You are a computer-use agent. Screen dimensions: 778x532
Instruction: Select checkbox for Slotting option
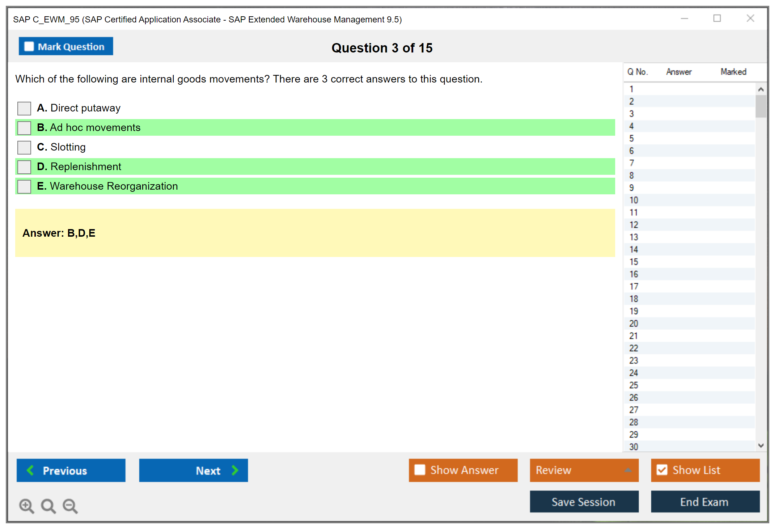(x=24, y=147)
